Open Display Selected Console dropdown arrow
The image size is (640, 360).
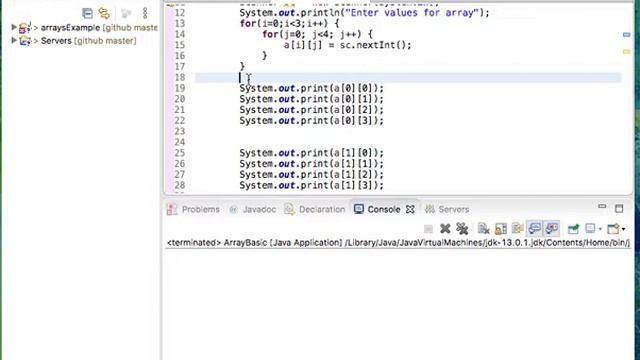(600, 229)
